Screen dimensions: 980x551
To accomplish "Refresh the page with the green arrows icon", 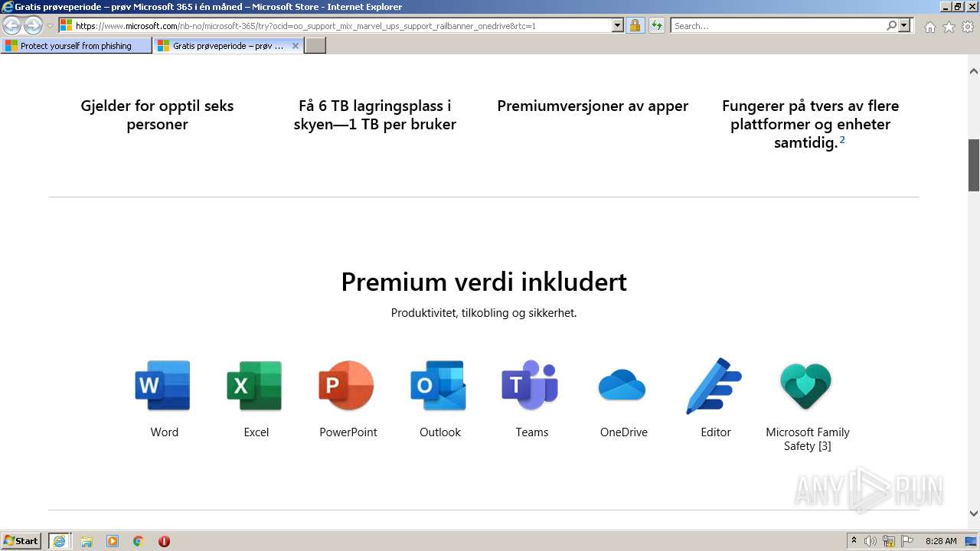I will (x=656, y=25).
